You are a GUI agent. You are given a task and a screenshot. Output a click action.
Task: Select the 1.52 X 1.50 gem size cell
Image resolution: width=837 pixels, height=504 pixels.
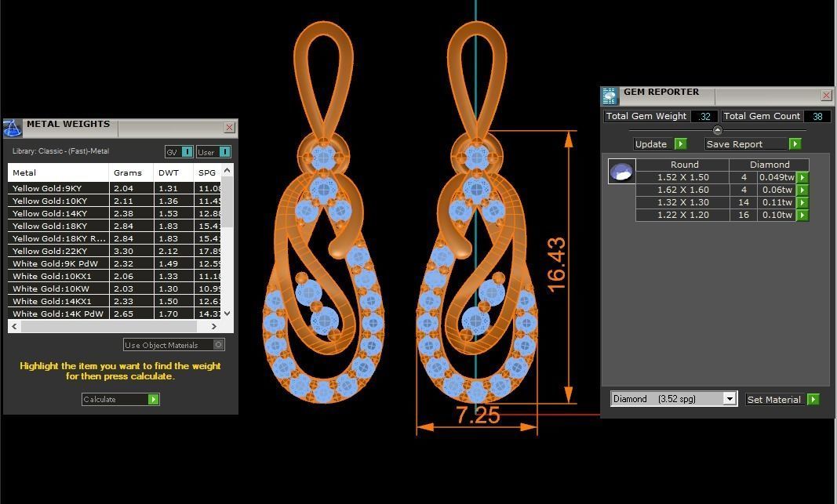[682, 178]
